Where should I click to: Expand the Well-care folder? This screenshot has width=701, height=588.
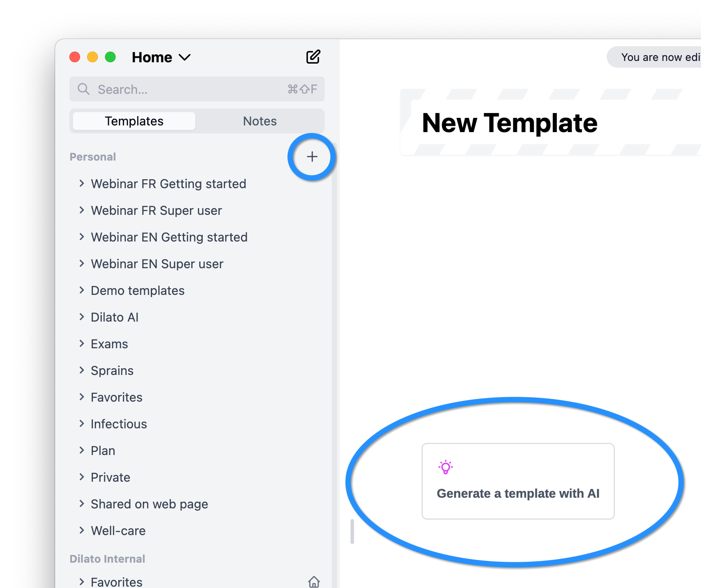[81, 530]
